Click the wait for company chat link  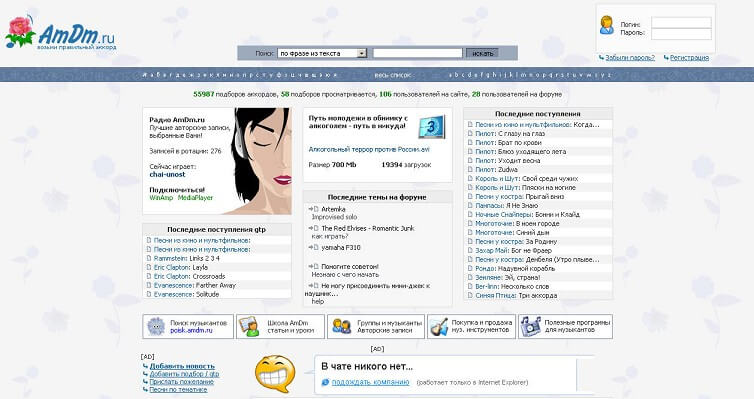370,382
